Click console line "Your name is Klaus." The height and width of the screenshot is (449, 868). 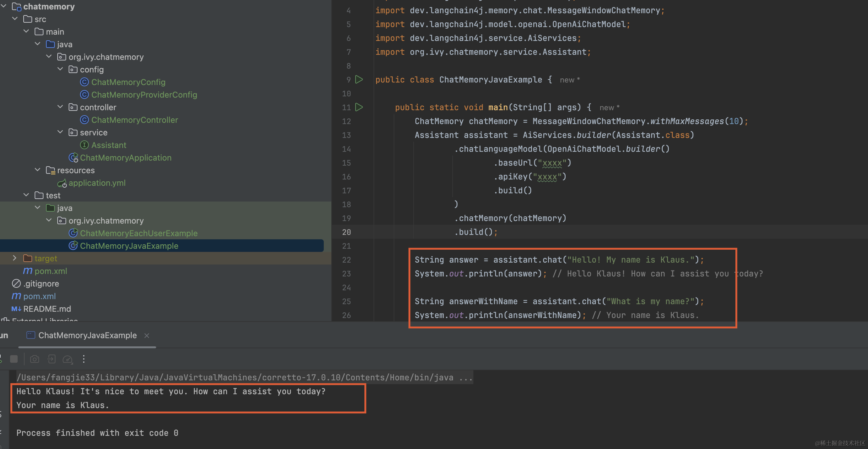point(63,405)
